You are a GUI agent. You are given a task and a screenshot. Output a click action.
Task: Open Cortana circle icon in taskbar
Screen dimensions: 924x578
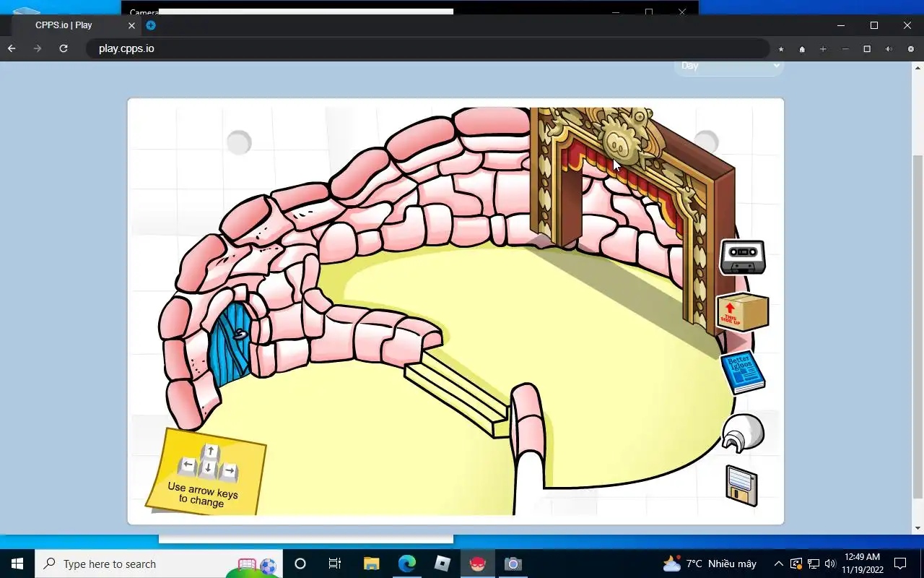300,564
